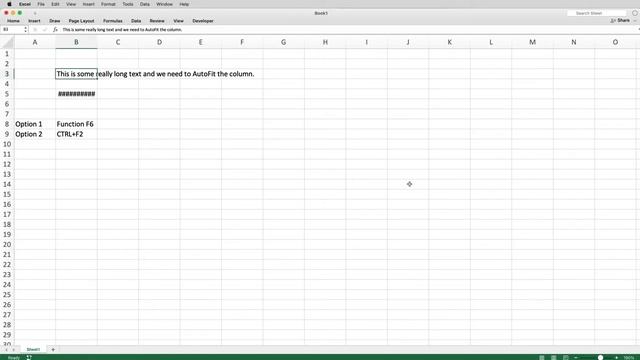Viewport: 640px width, 360px height.
Task: Click the Share button
Action: click(620, 20)
